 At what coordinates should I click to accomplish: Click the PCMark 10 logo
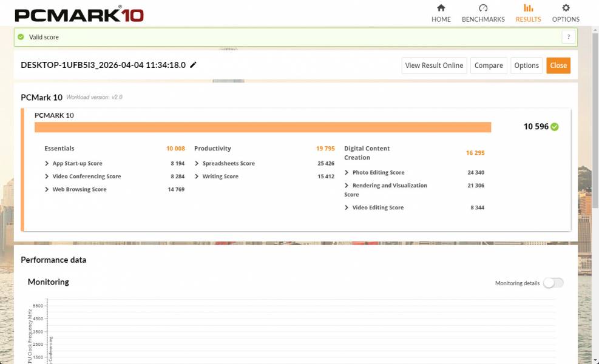[79, 14]
